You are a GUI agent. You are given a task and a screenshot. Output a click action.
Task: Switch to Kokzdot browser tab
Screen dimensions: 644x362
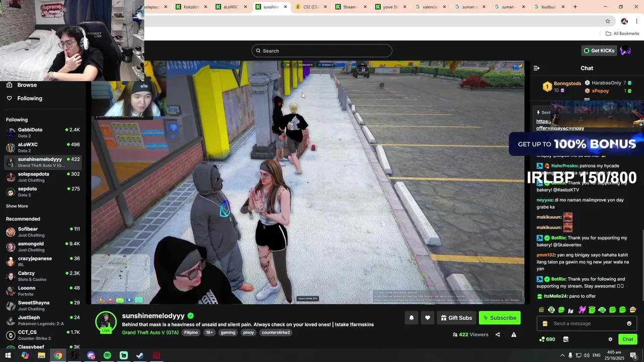point(191,7)
